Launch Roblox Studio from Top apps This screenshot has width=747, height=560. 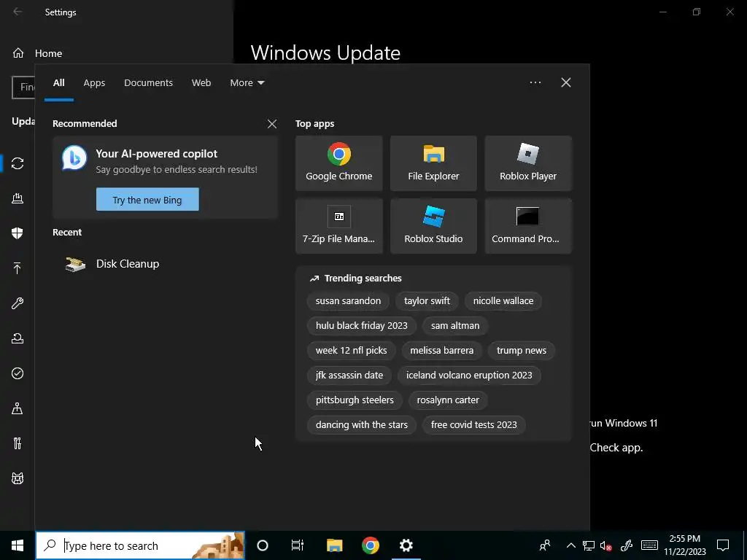433,226
